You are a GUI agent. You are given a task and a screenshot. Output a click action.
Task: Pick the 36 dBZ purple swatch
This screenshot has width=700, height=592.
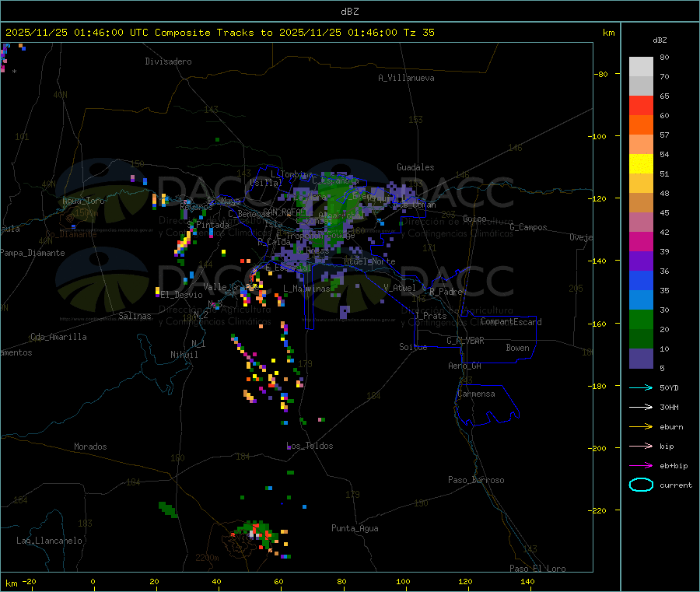click(x=641, y=261)
